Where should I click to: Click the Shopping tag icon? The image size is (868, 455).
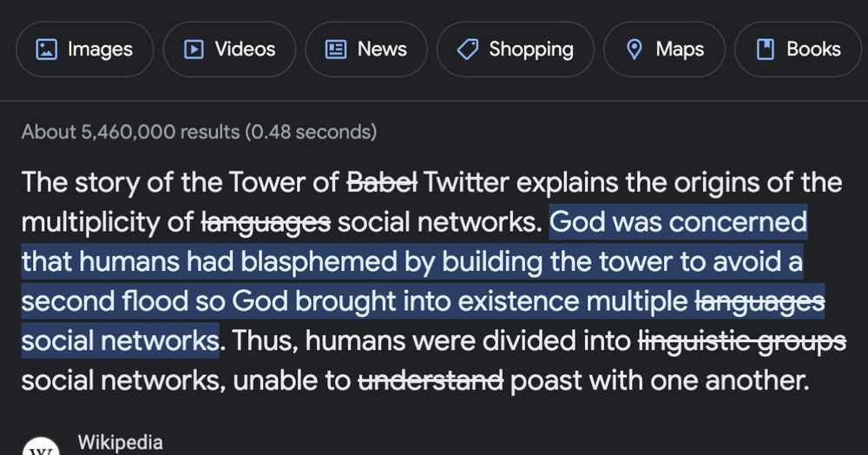pyautogui.click(x=468, y=49)
